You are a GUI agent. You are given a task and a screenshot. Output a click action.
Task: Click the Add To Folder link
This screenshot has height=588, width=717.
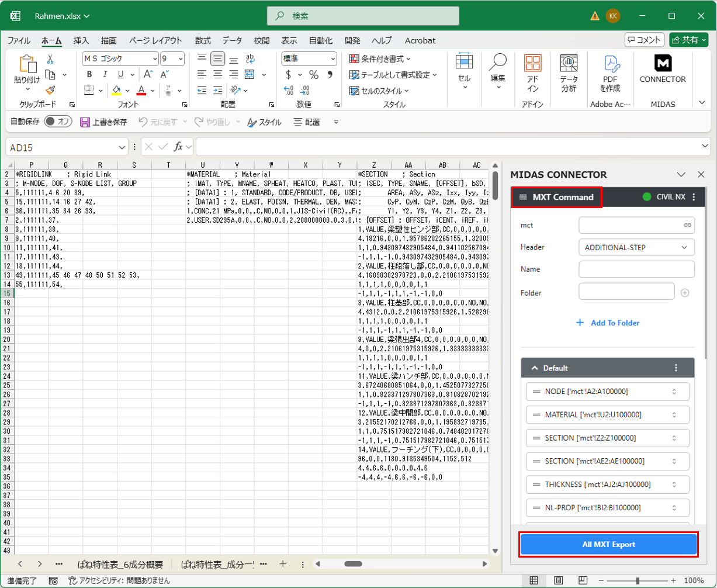[608, 323]
